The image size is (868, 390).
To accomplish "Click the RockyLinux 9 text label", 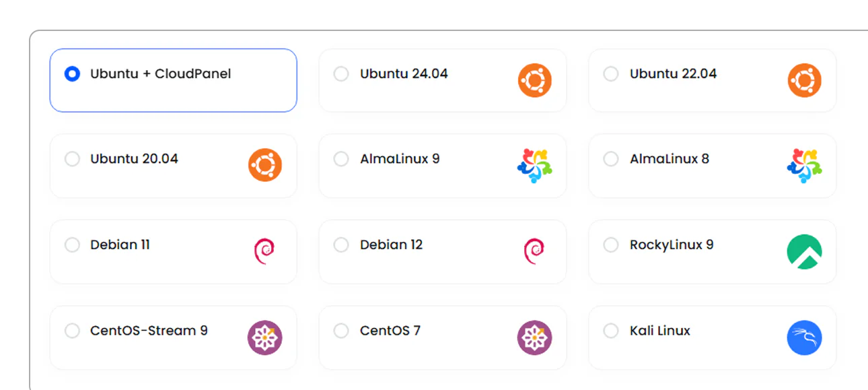I will [672, 245].
